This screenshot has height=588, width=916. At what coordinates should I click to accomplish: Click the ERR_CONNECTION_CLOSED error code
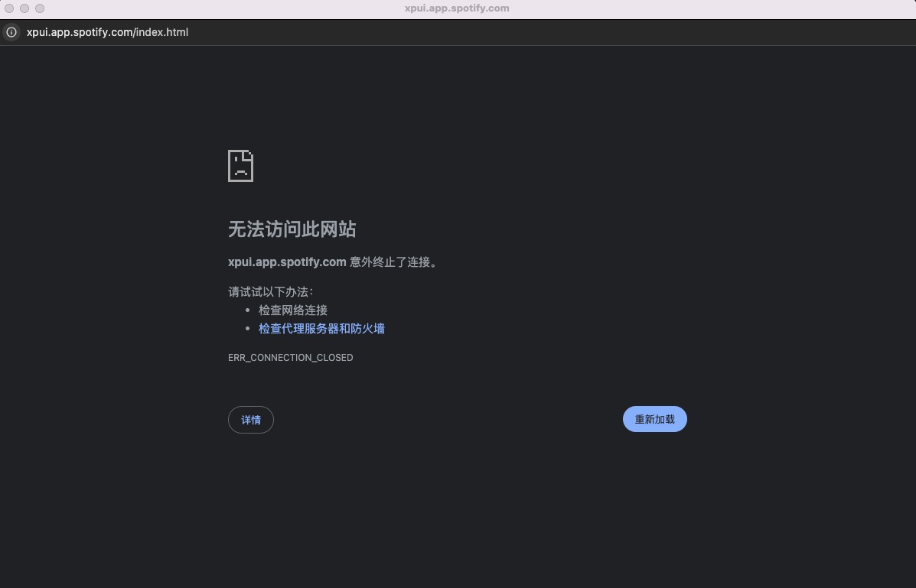[x=290, y=357]
